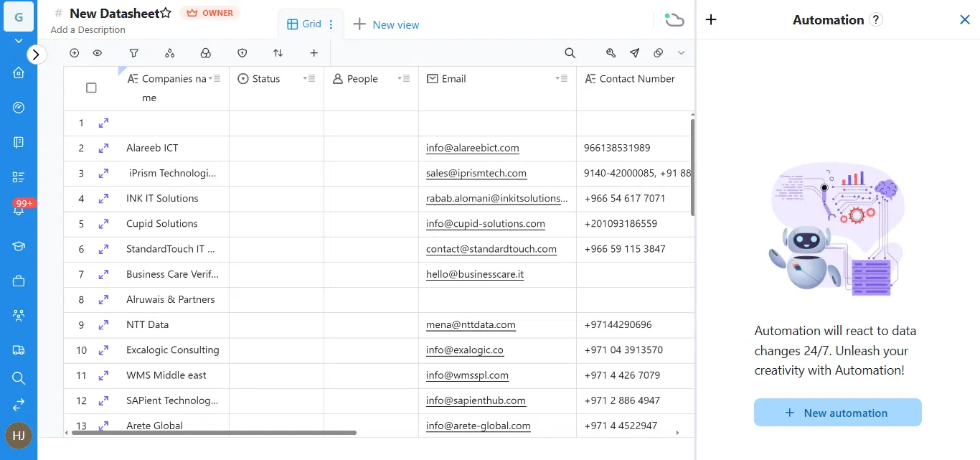The width and height of the screenshot is (980, 460).
Task: Open the row color circles icon
Action: (205, 53)
